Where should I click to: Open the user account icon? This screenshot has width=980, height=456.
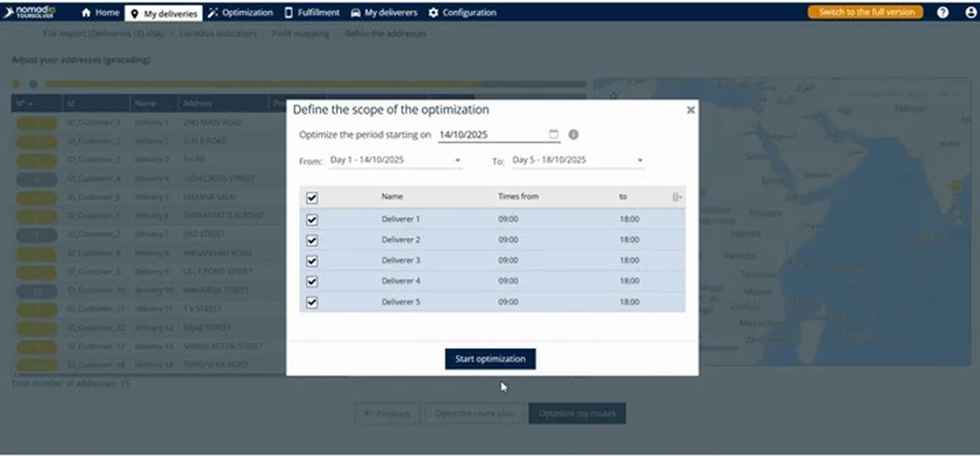pyautogui.click(x=969, y=13)
